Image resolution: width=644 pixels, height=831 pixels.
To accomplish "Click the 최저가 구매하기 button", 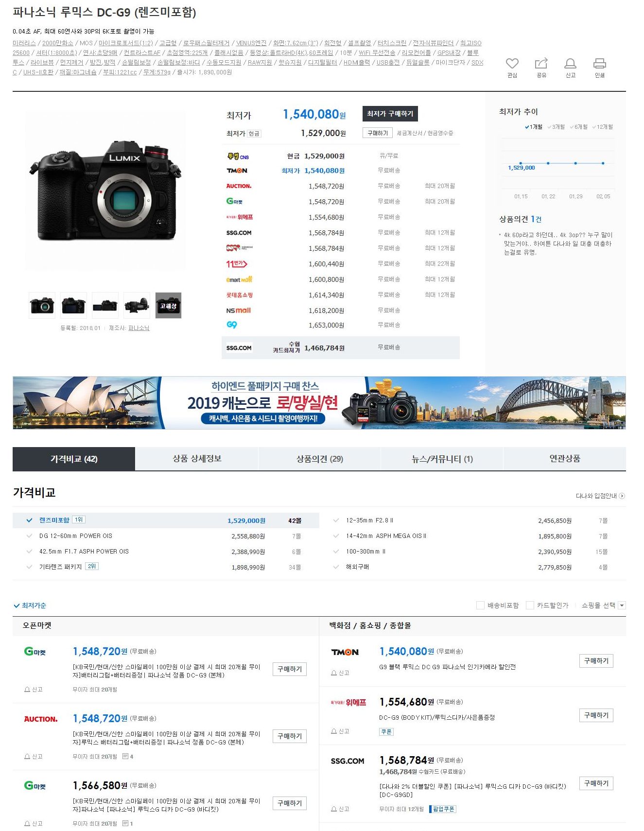I will 390,114.
